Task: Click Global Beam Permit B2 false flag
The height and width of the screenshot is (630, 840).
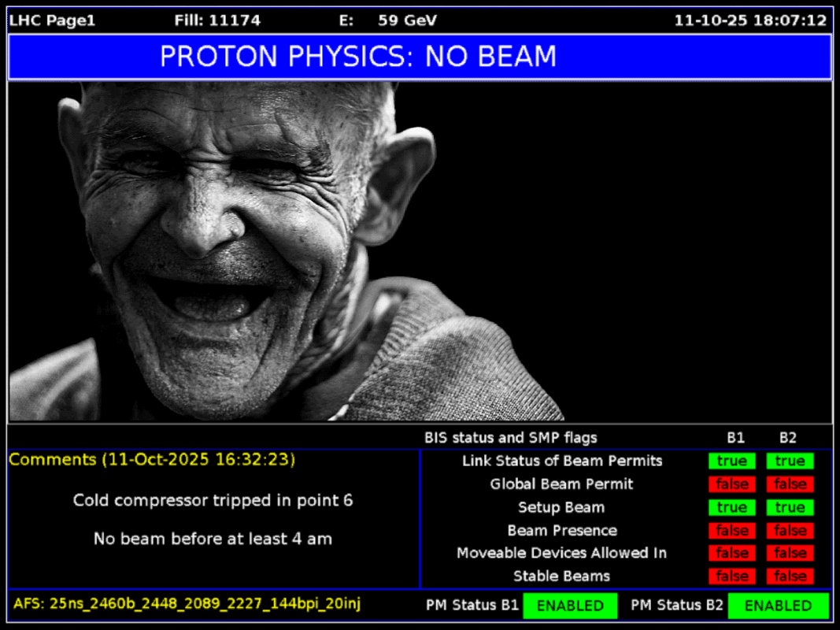Action: coord(789,484)
